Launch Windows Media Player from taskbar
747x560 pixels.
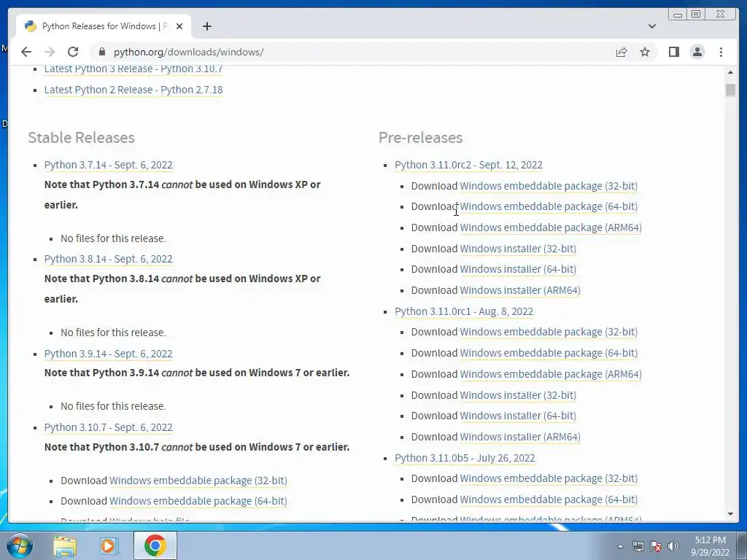(109, 545)
